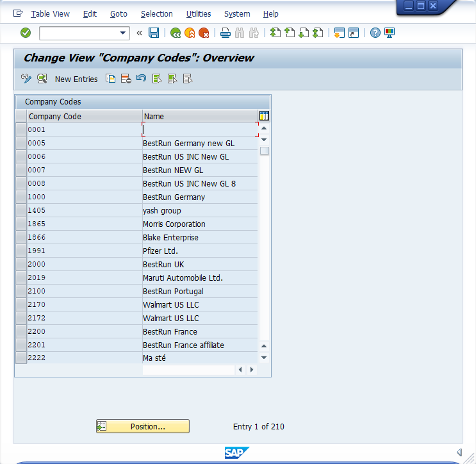Click the red Cancel icon

[204, 33]
